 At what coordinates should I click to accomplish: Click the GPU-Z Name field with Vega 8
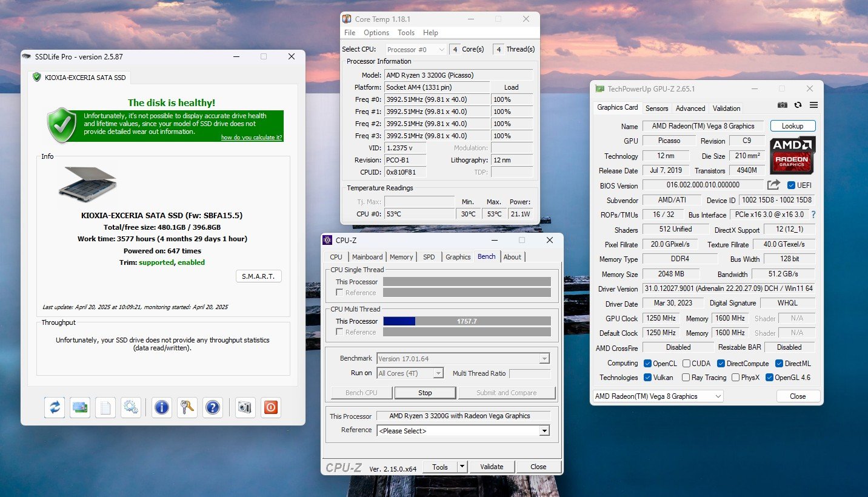pos(703,126)
